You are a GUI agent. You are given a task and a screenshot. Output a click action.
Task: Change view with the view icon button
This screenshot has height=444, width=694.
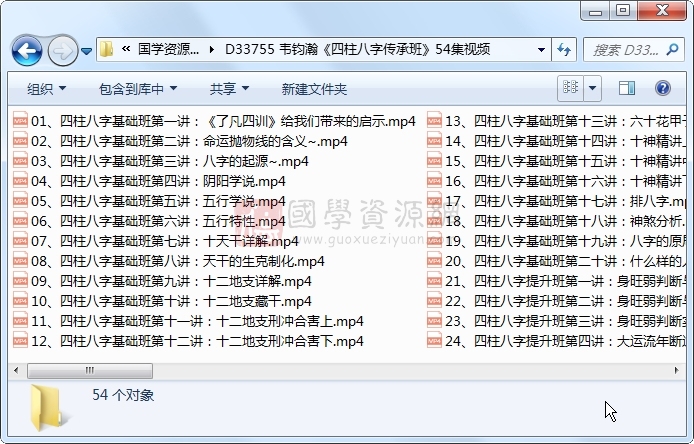click(571, 88)
